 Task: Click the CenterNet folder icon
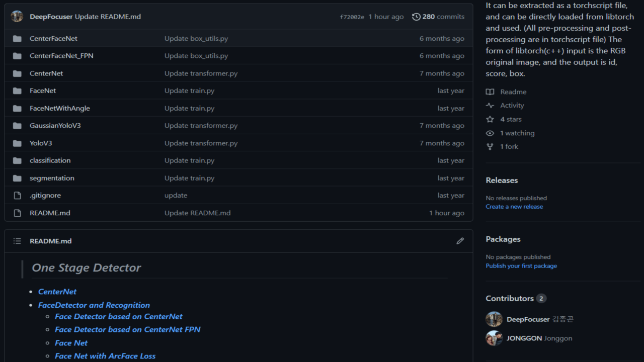[17, 73]
